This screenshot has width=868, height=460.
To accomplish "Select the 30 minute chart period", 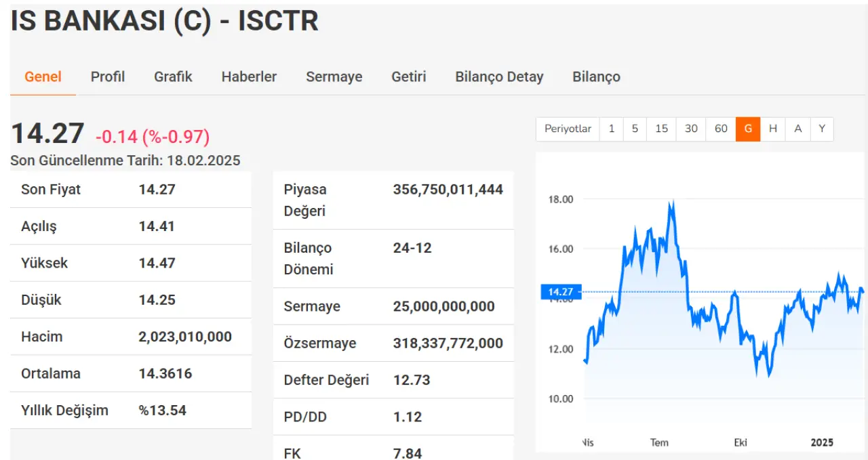I will point(691,129).
